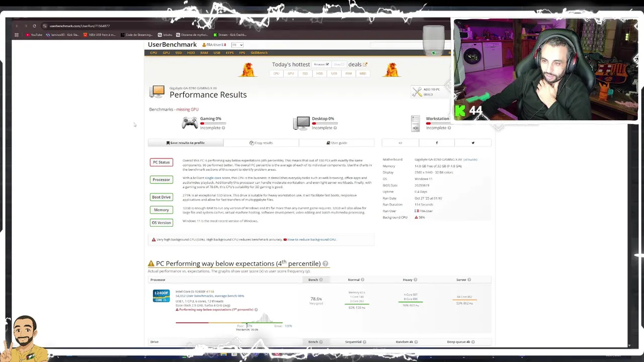The width and height of the screenshot is (644, 362).
Task: Jump to the Boot Drive section button
Action: click(x=162, y=197)
